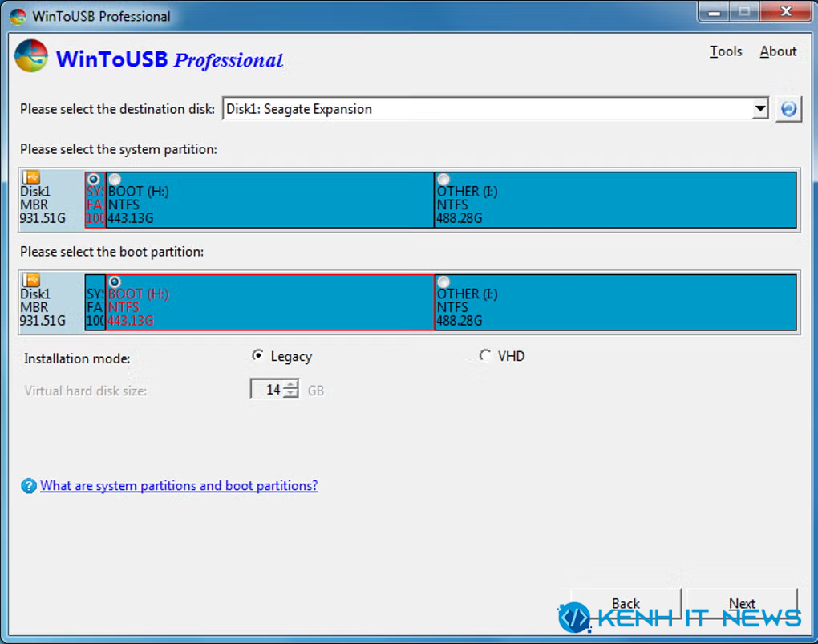
Task: Close the WinToUSB Professional window
Action: (x=786, y=11)
